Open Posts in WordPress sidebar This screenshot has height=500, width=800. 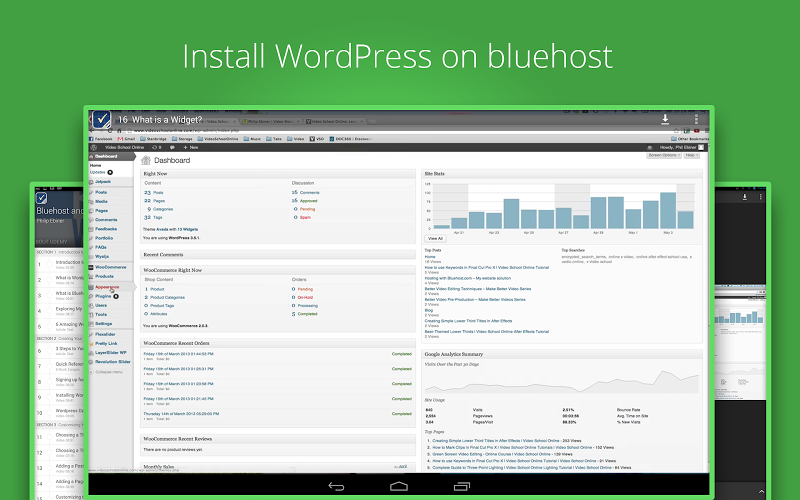tap(101, 192)
